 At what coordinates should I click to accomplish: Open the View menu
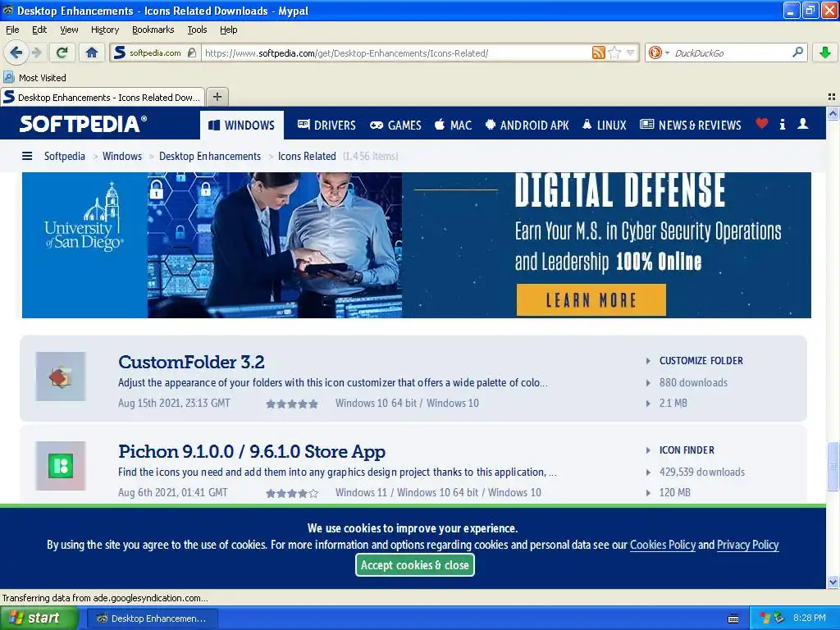pyautogui.click(x=69, y=30)
